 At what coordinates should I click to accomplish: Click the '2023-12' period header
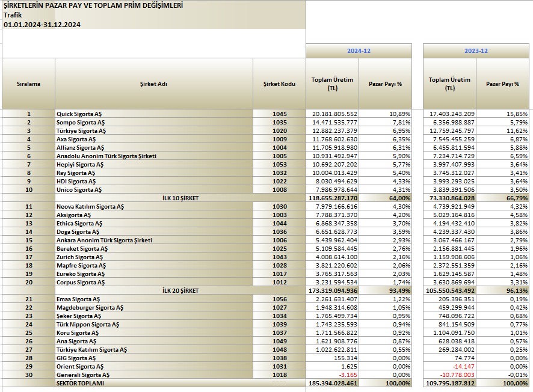click(x=476, y=51)
